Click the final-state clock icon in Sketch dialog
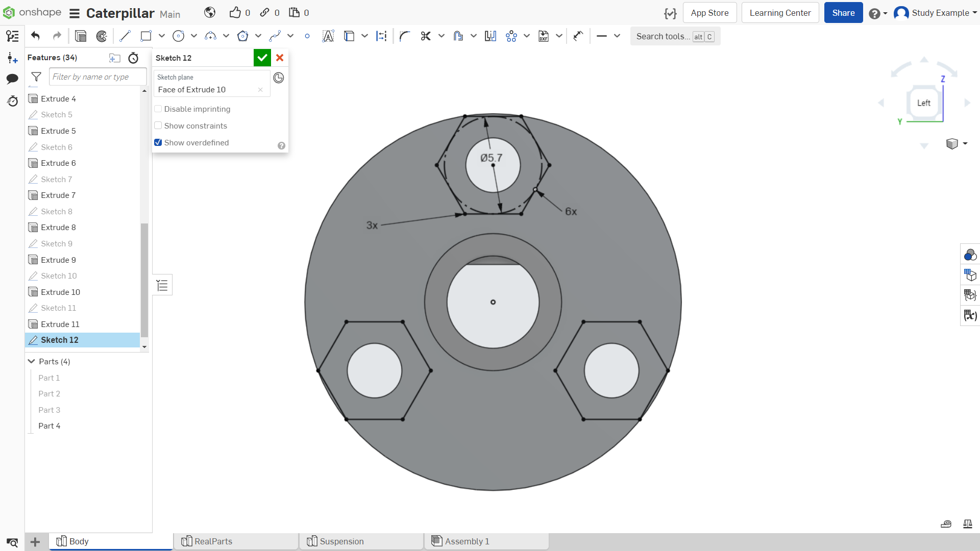The image size is (980, 551). pyautogui.click(x=279, y=78)
